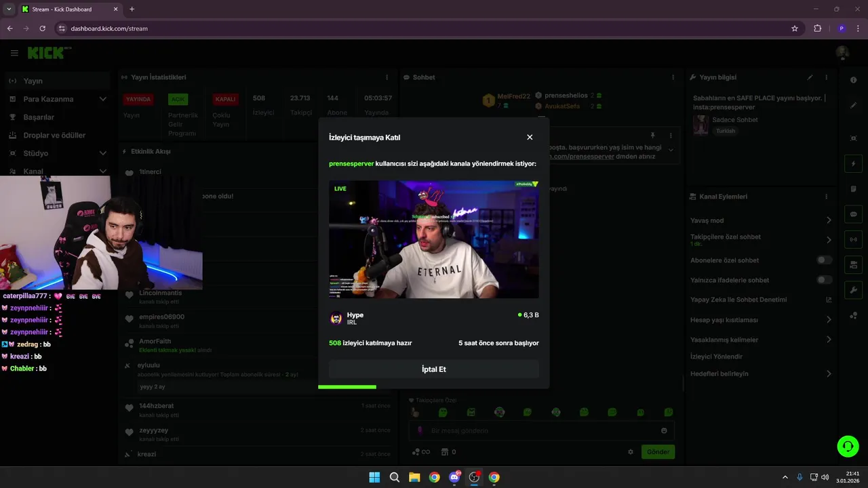Expand Stüdyo sidebar section

102,153
